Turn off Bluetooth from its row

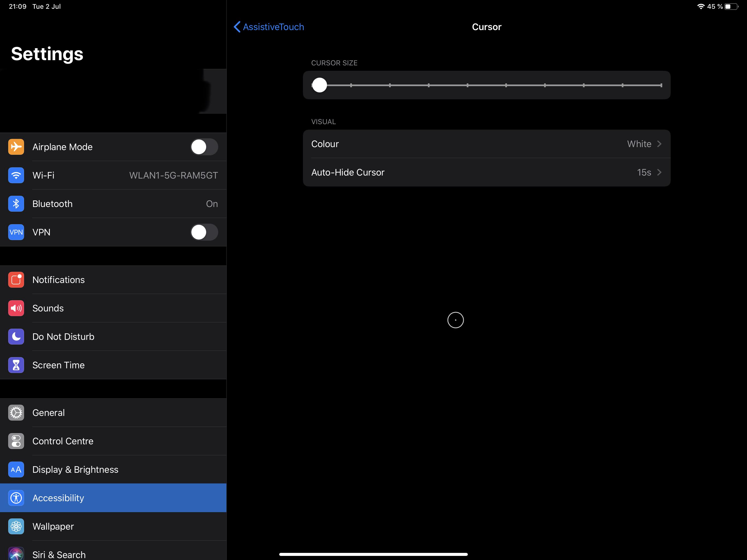pyautogui.click(x=113, y=204)
